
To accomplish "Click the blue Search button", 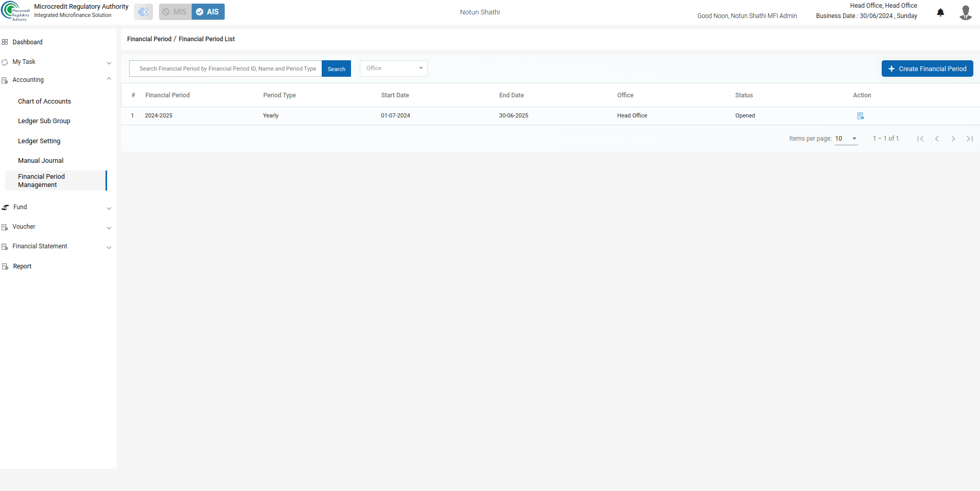I will (336, 69).
